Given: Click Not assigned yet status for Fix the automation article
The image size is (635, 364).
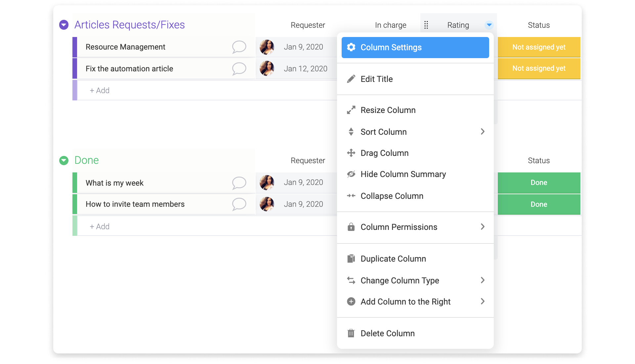Looking at the screenshot, I should tap(539, 68).
